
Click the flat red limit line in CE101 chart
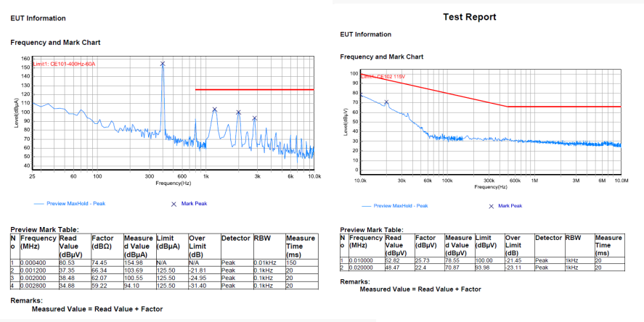tap(254, 90)
